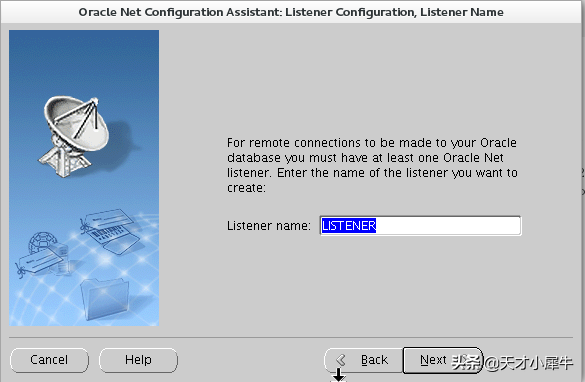Image resolution: width=585 pixels, height=382 pixels.
Task: Click the left chevron on Back
Action: 341,360
